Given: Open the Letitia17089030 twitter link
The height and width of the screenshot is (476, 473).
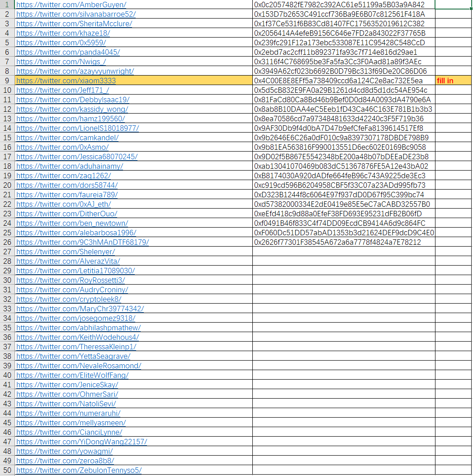Looking at the screenshot, I should [x=76, y=271].
